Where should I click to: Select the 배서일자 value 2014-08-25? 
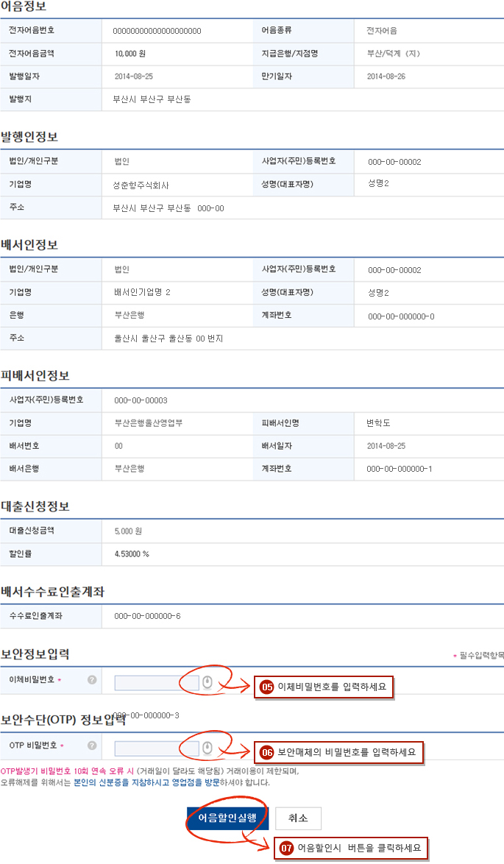click(x=386, y=446)
